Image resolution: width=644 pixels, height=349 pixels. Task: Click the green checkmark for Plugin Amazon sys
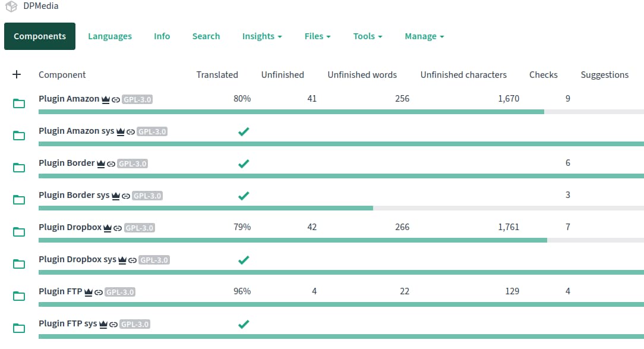[243, 131]
